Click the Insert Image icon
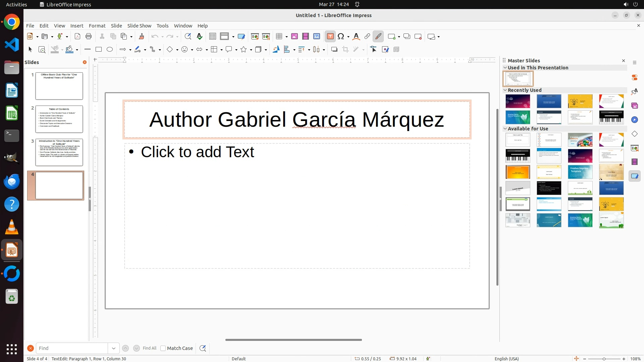Viewport: 644px width, 362px height. click(294, 37)
